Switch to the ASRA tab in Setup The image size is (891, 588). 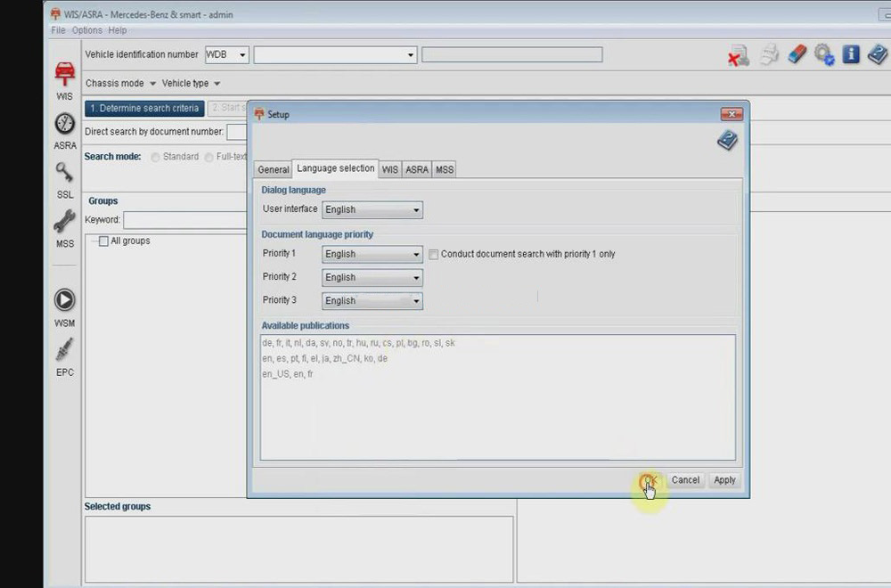pyautogui.click(x=416, y=169)
